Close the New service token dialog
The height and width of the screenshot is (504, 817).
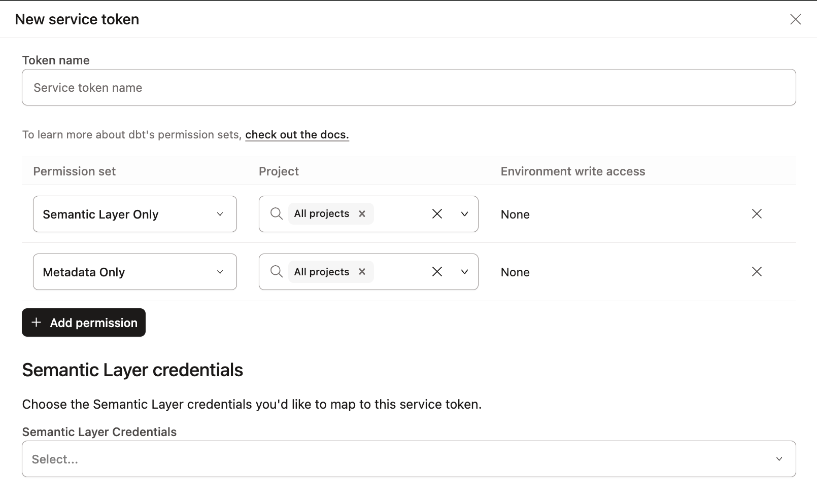pyautogui.click(x=795, y=19)
